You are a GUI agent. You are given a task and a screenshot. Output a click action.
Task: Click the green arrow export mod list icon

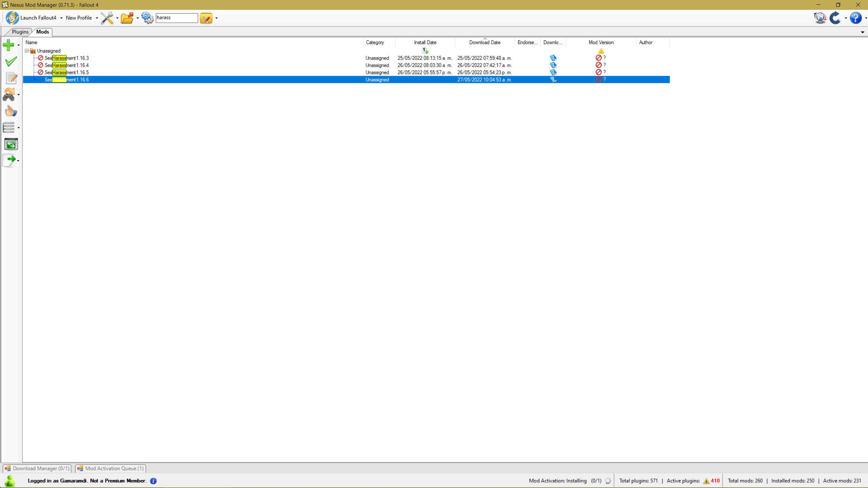(9, 160)
